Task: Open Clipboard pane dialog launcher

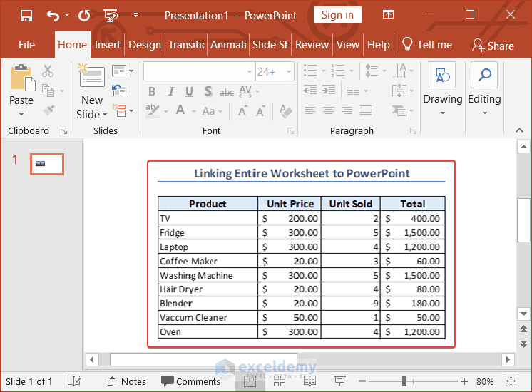Action: coord(63,131)
